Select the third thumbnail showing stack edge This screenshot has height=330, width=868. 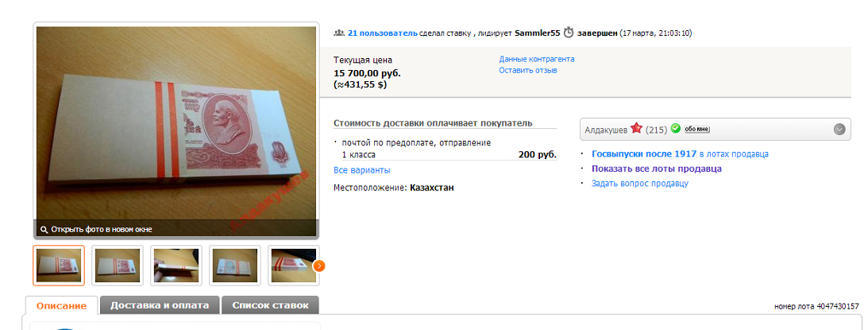[176, 266]
